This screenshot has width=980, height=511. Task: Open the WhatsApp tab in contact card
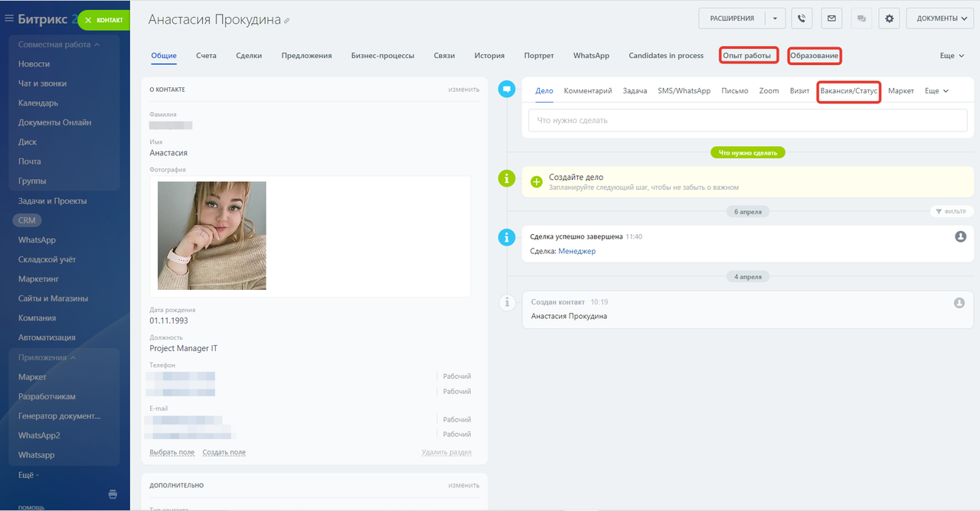click(x=591, y=56)
